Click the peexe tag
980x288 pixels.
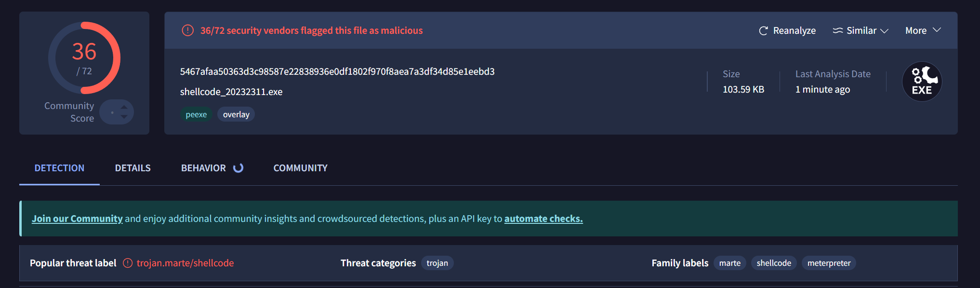[x=196, y=114]
